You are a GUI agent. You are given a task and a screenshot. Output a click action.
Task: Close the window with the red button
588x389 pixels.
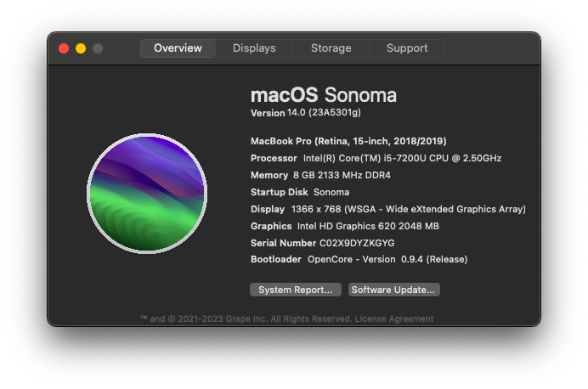[x=64, y=48]
